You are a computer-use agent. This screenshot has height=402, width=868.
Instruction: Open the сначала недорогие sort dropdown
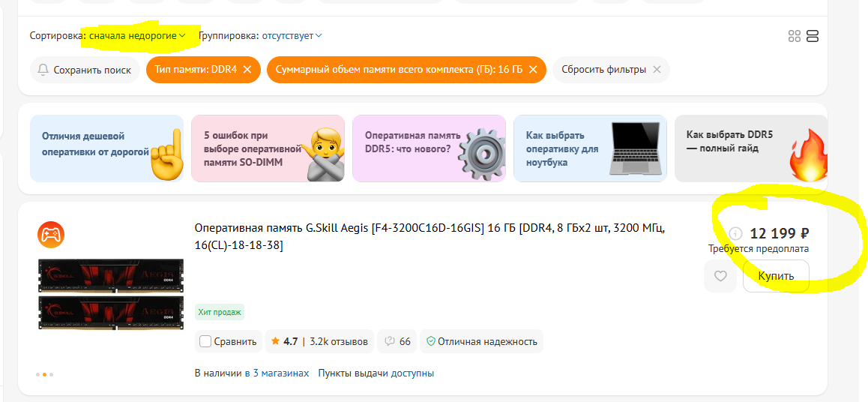137,36
